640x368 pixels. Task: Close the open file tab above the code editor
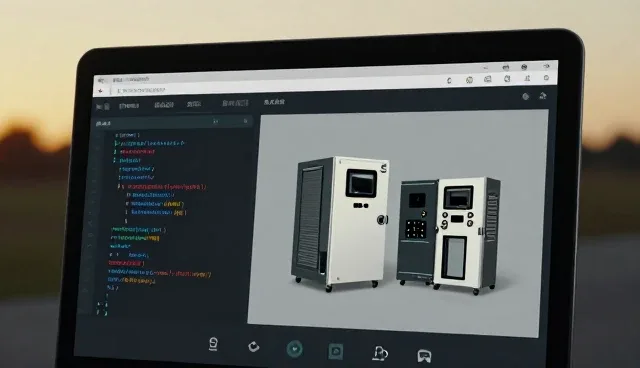pos(245,121)
